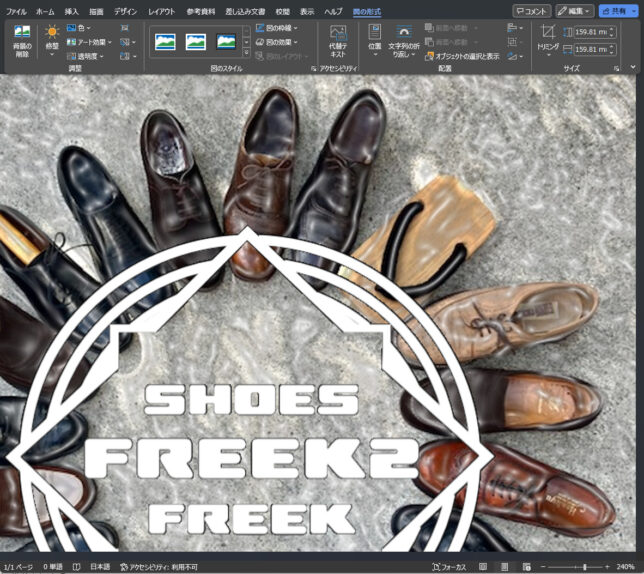Open the サイズ (Size) dialog launcher
Screen dimensions: 644x574
pyautogui.click(x=616, y=69)
